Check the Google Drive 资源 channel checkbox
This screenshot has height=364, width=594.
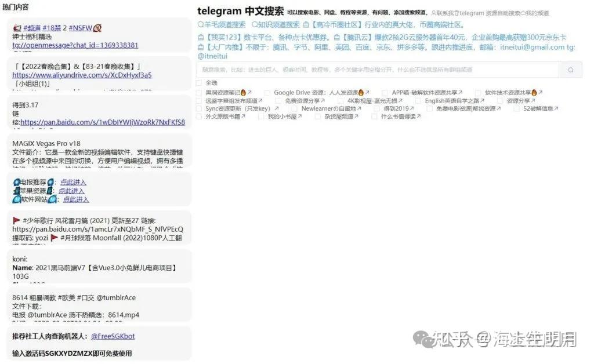point(267,92)
